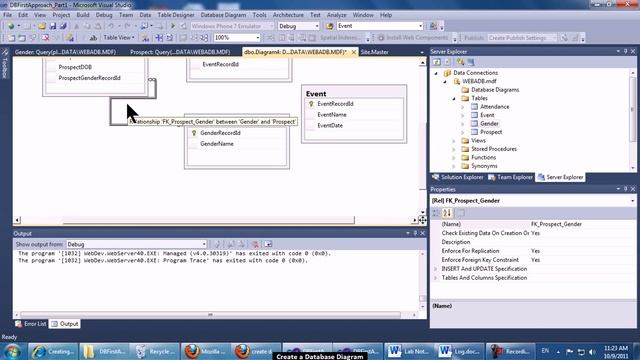Open the Lab Not... Word taskbar item
Screen dimensions: 640x360
[x=408, y=351]
